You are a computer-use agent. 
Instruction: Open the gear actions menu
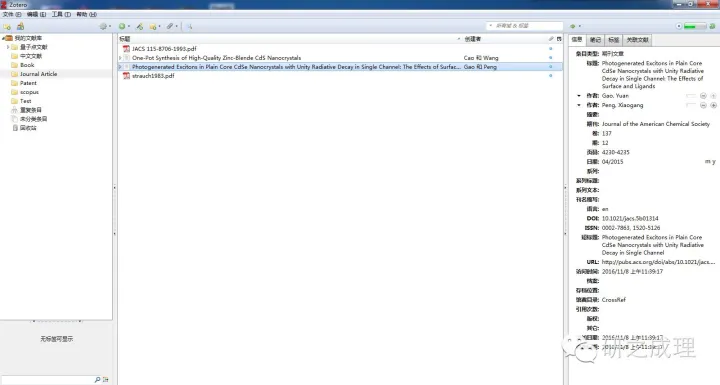point(105,27)
